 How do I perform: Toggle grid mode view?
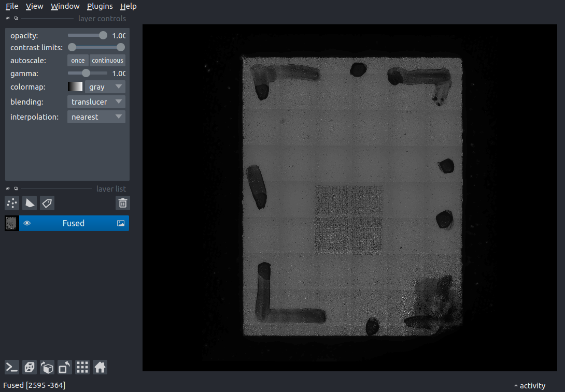pyautogui.click(x=82, y=367)
